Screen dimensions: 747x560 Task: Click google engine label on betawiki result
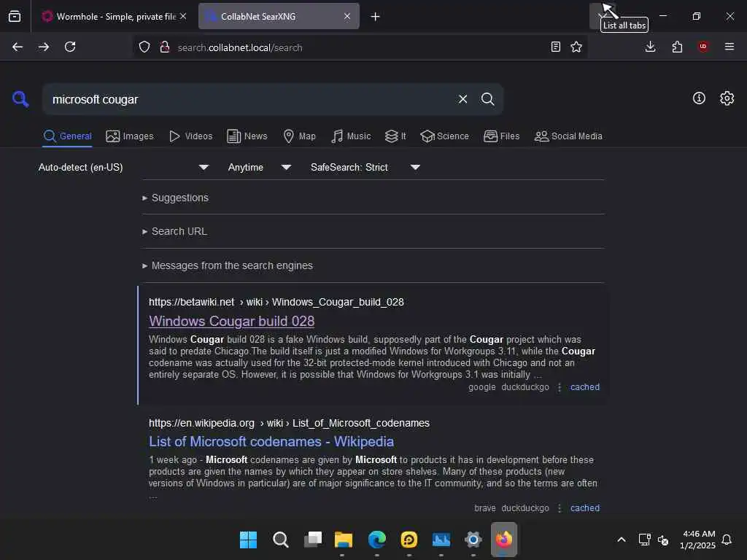481,387
